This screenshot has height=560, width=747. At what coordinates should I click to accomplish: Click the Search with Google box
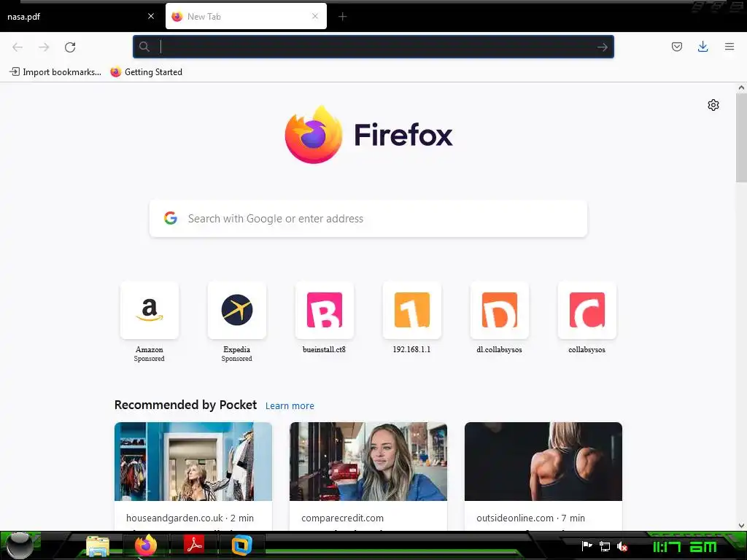pos(368,219)
